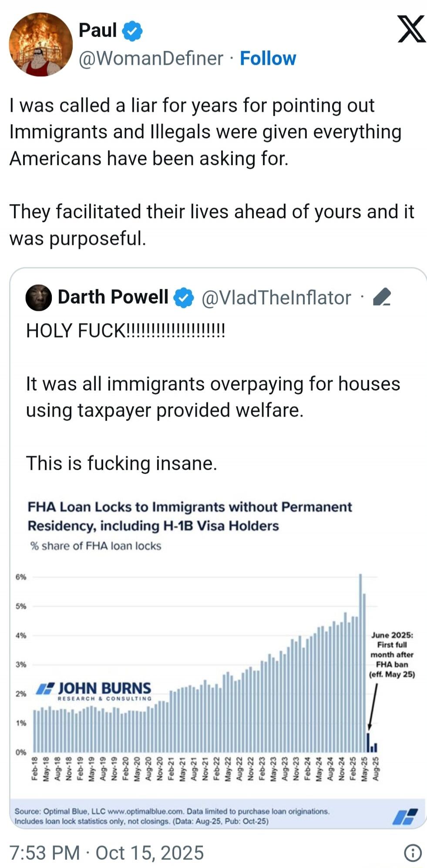Follow the @WomanDefiner account
Viewport: 427px width, 868px height.
coord(268,58)
